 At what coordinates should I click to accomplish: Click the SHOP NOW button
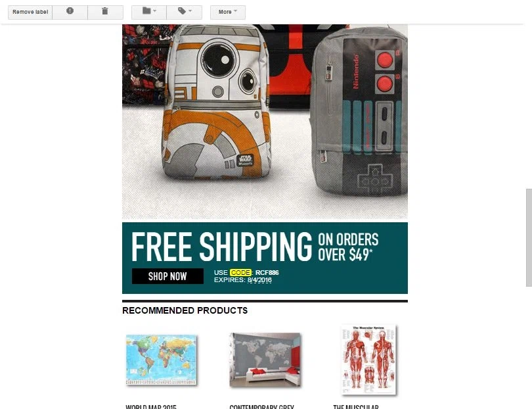coord(167,276)
